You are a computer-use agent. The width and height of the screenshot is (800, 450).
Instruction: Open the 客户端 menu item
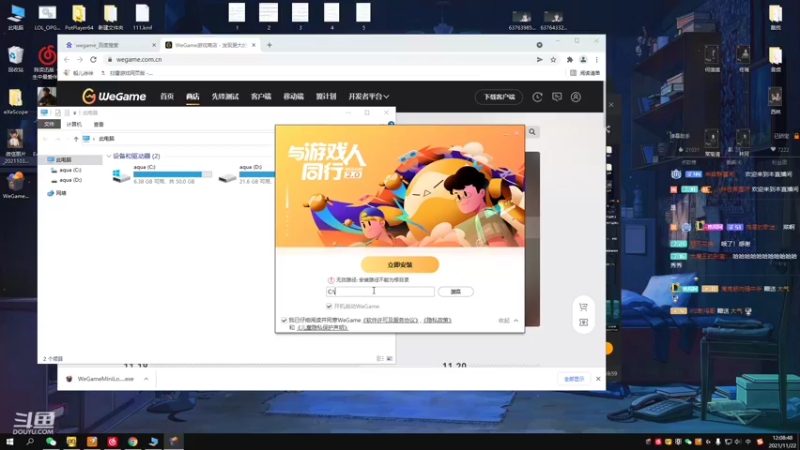click(261, 96)
